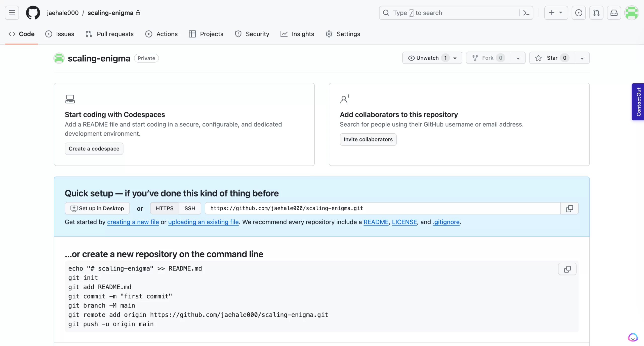Toggle Watch notifications dropdown
Screen dimensions: 644x346
(455, 58)
